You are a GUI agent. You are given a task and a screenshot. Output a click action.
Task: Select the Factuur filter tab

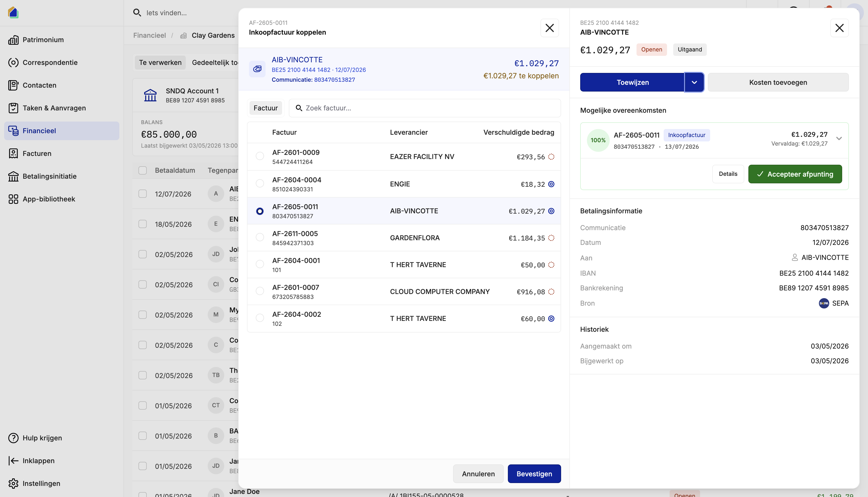pyautogui.click(x=266, y=108)
